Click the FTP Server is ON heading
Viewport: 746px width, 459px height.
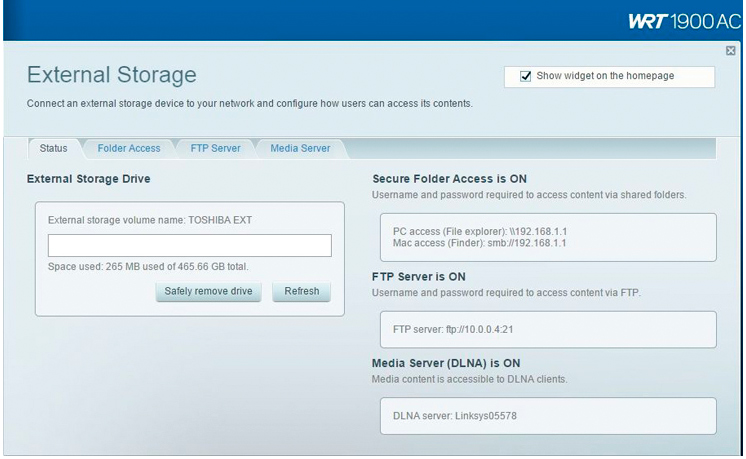pos(419,276)
